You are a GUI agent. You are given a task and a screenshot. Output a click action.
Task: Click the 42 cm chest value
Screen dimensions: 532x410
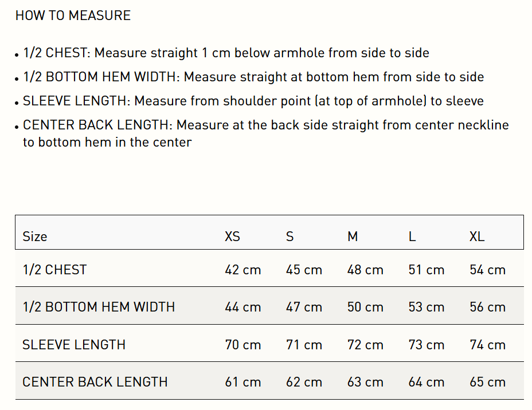(x=243, y=270)
